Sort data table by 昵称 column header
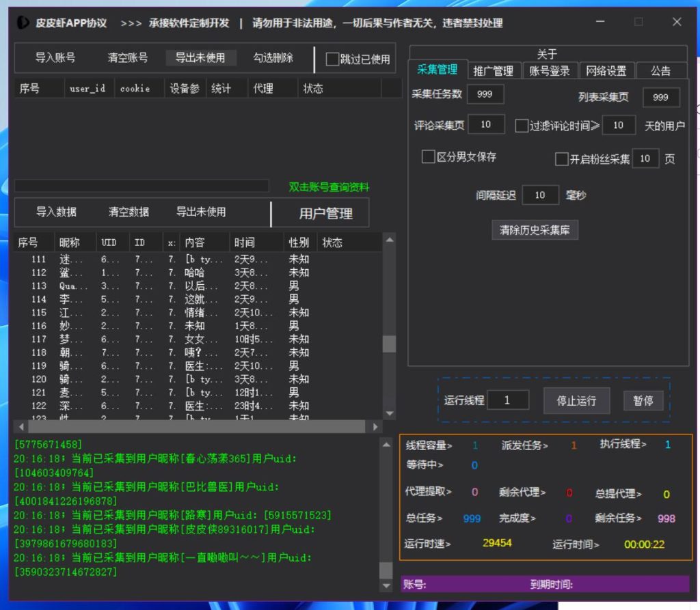700x610 pixels. [x=69, y=242]
